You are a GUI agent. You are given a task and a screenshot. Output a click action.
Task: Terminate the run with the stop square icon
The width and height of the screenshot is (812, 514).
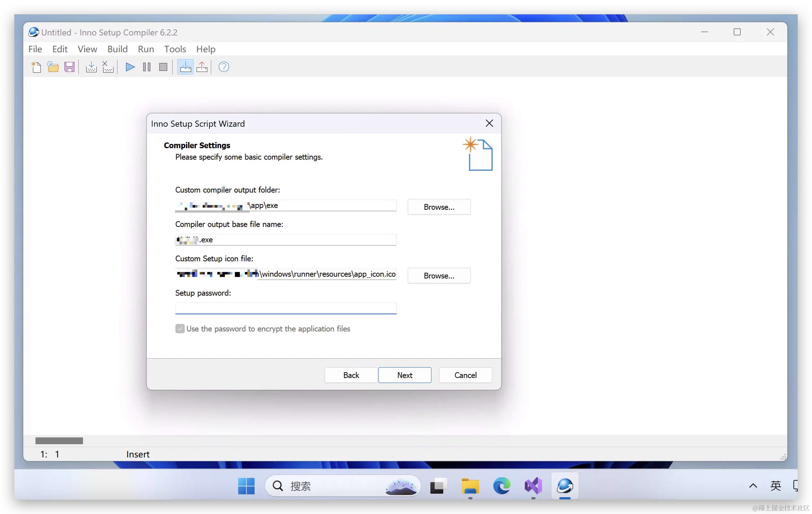(163, 67)
